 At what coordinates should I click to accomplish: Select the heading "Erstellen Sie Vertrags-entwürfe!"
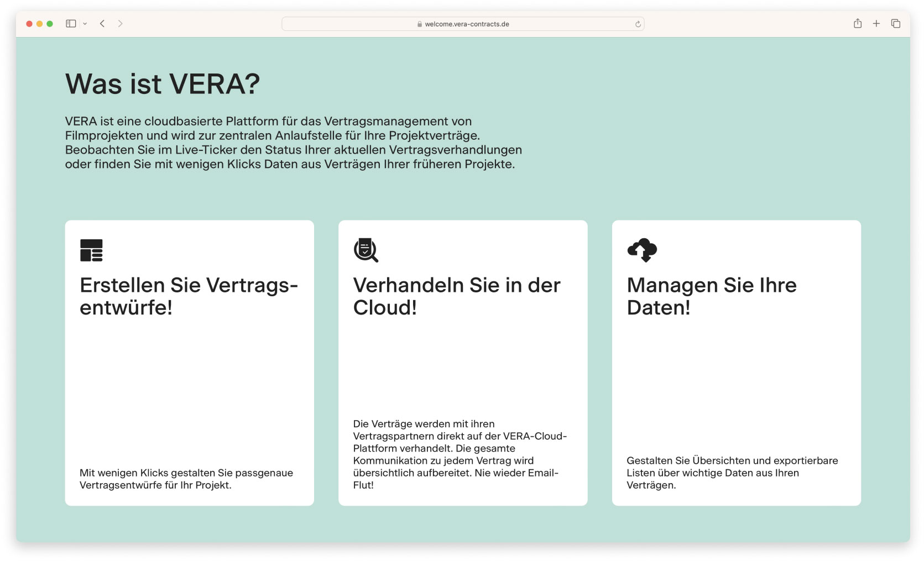pos(189,296)
